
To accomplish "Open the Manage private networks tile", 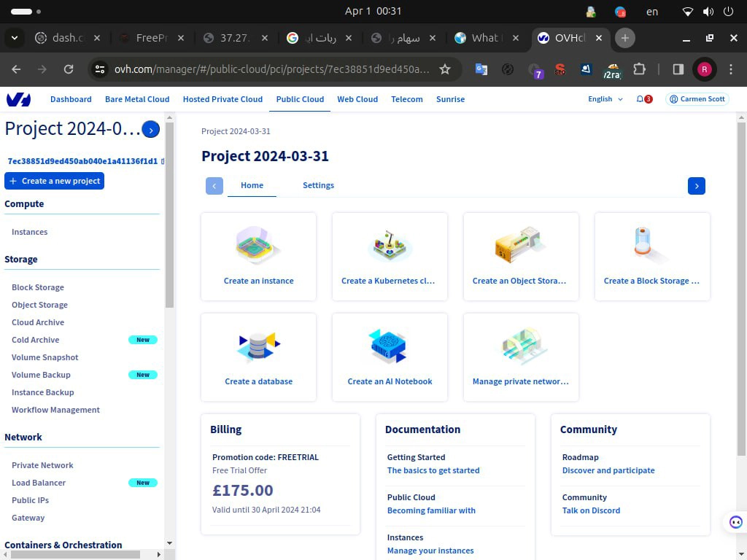I will 521,357.
